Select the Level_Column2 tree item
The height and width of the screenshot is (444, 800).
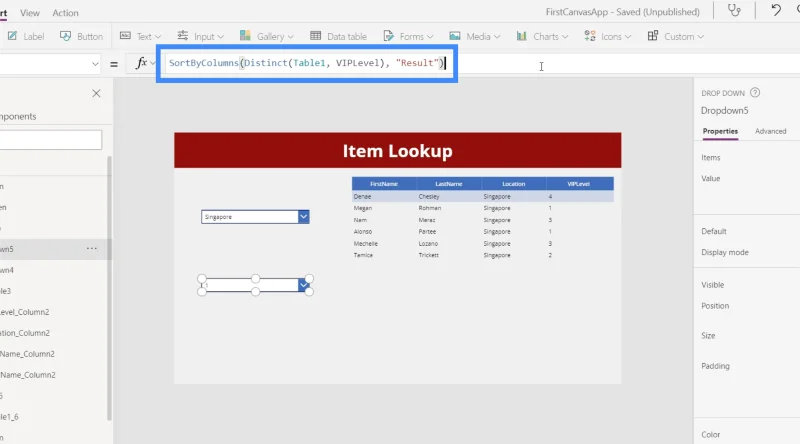25,312
